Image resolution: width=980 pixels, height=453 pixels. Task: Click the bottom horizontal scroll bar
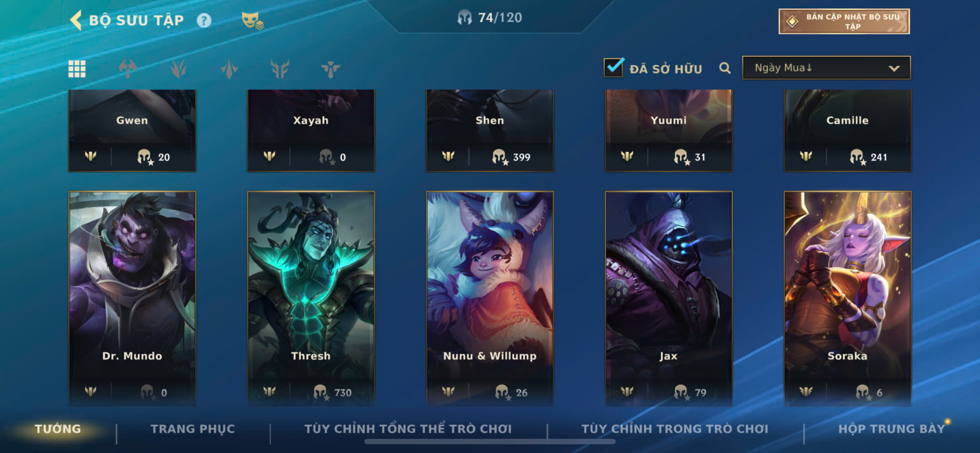[x=490, y=442]
